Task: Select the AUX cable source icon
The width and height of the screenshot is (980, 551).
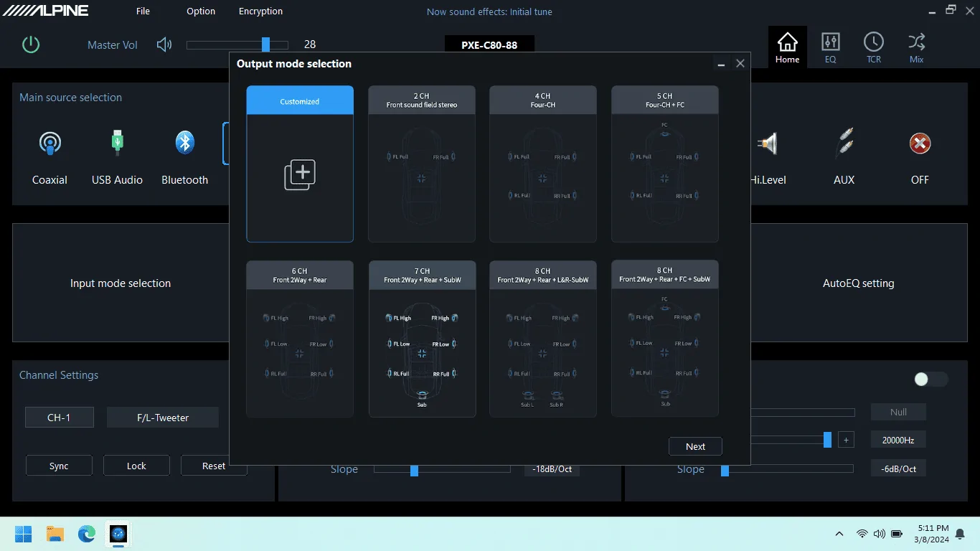Action: tap(844, 143)
